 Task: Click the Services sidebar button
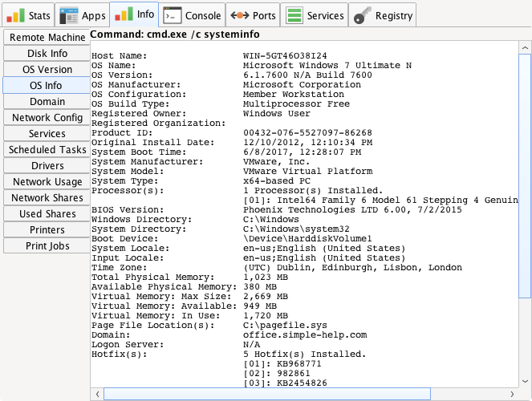pos(47,134)
